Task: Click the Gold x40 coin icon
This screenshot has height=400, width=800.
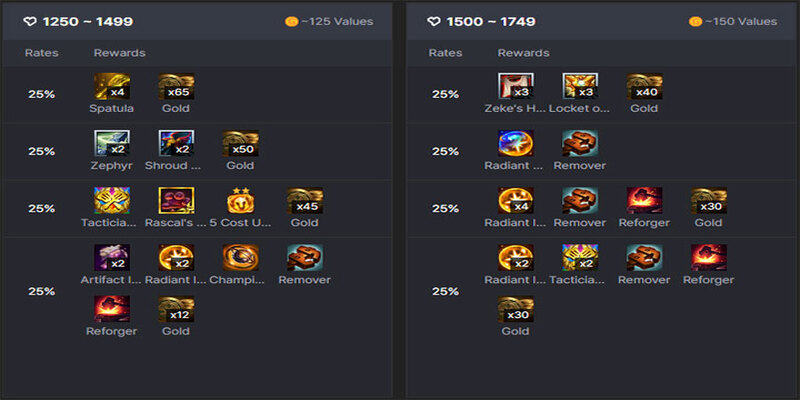Action: [644, 86]
